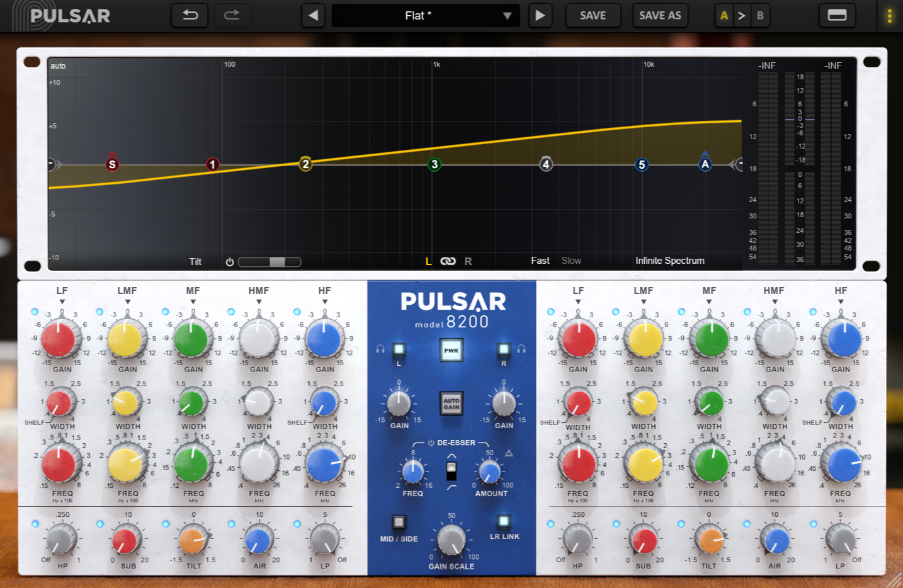
Task: Click the undo arrow button
Action: point(190,15)
